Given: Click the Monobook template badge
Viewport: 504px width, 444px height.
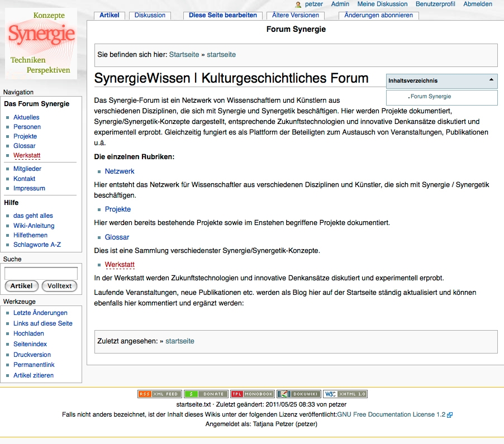Looking at the screenshot, I should (252, 394).
